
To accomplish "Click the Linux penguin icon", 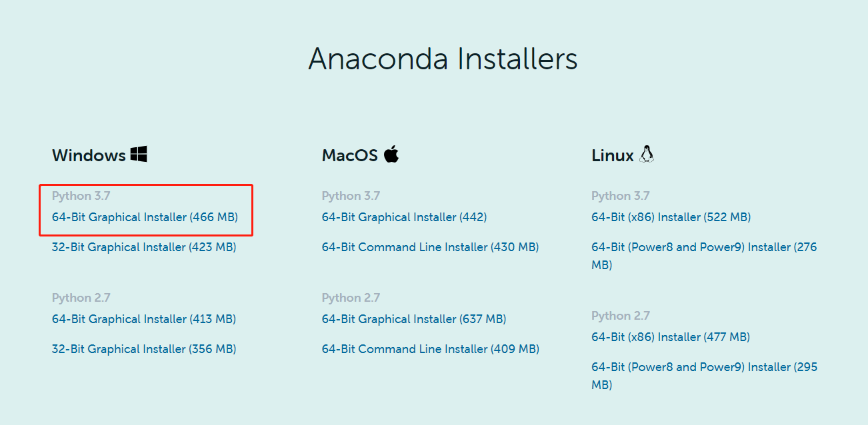I will point(647,154).
